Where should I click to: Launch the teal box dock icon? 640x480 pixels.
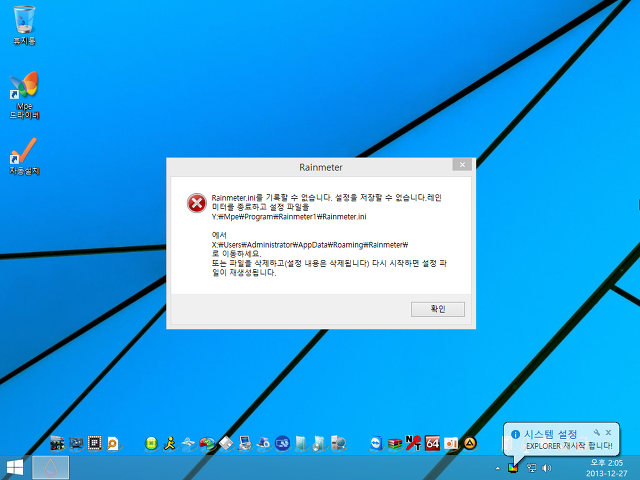point(301,443)
